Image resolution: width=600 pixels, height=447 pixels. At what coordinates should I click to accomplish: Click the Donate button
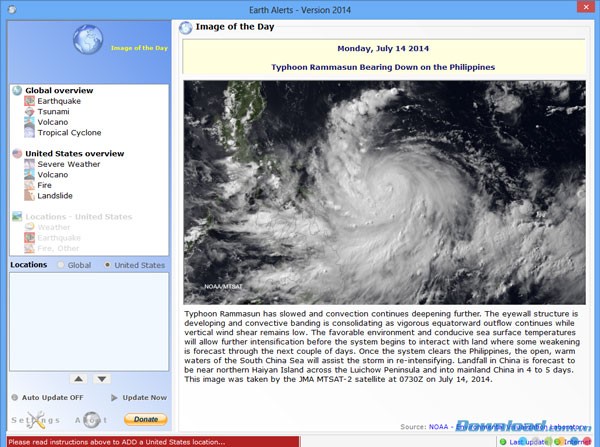[x=146, y=419]
